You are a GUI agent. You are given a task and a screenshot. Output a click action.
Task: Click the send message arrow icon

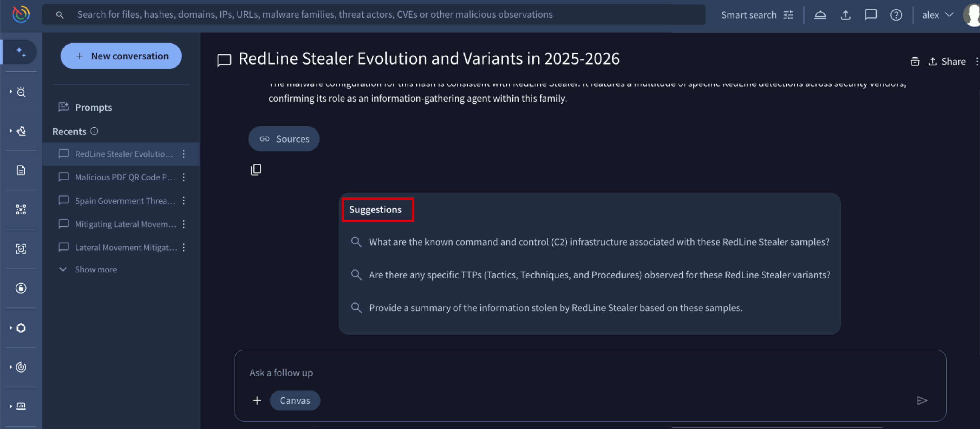[922, 401]
